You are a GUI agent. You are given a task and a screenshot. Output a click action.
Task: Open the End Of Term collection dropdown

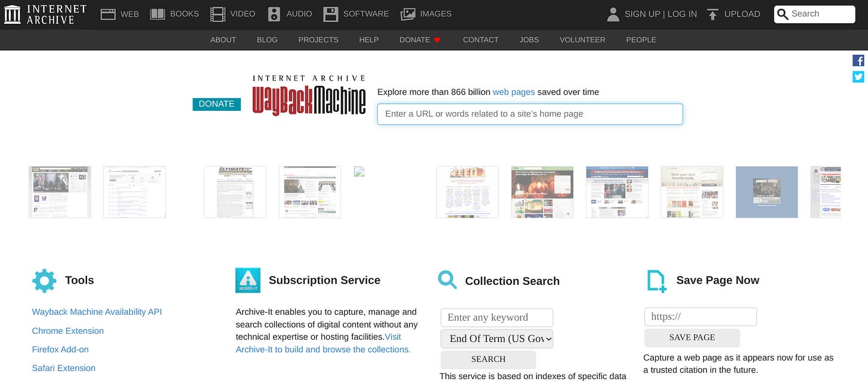coord(497,338)
